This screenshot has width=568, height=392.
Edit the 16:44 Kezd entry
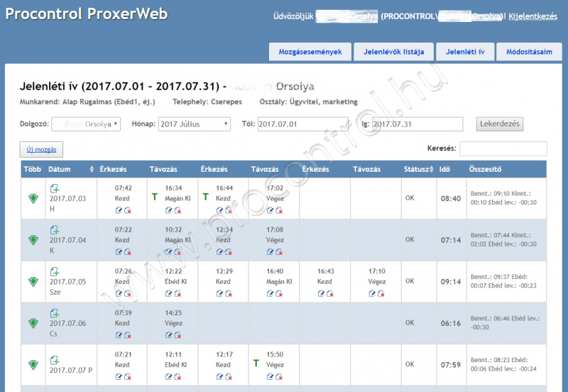[x=219, y=210]
